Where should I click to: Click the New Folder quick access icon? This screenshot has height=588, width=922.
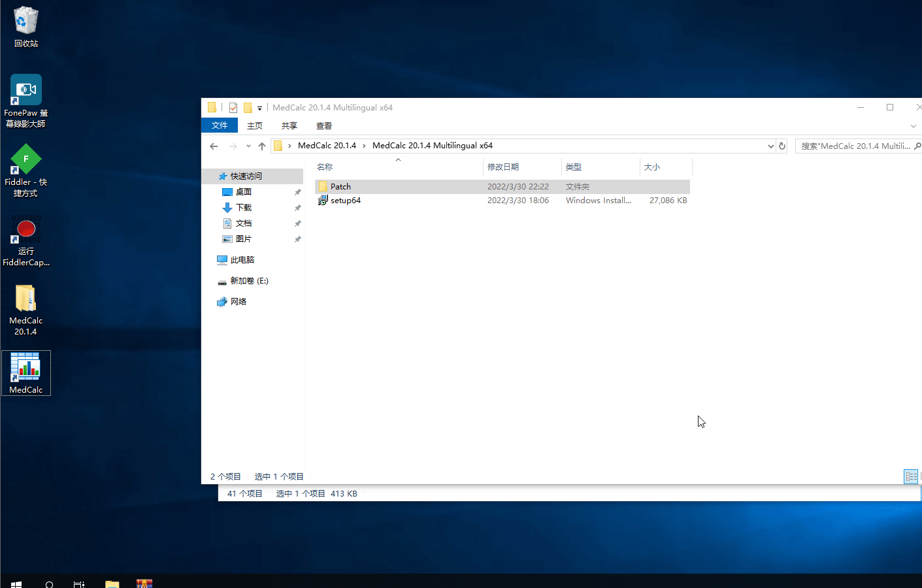click(x=248, y=108)
